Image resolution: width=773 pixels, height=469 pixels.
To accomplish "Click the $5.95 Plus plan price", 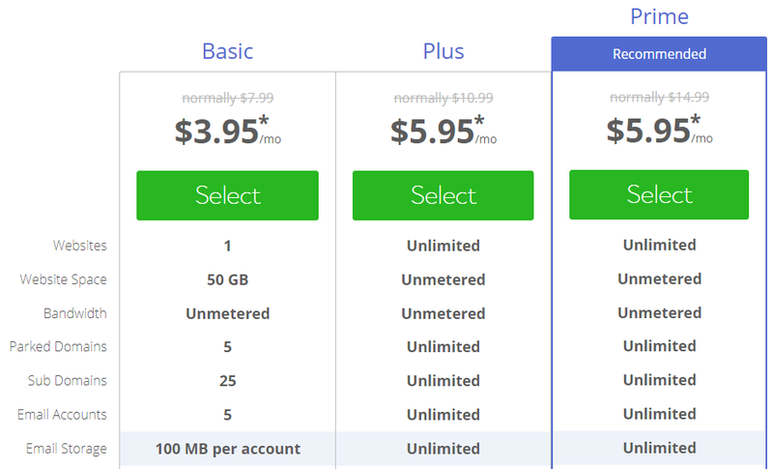I will click(x=434, y=132).
